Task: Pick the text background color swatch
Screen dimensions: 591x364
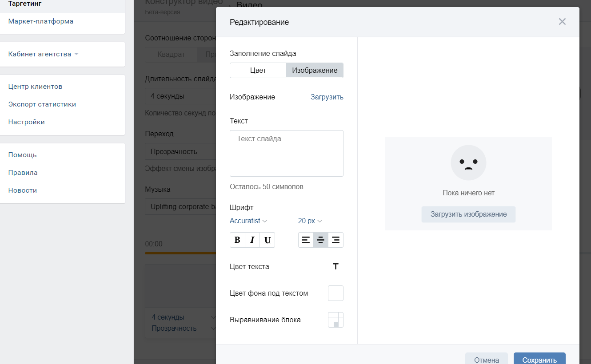Action: tap(335, 293)
